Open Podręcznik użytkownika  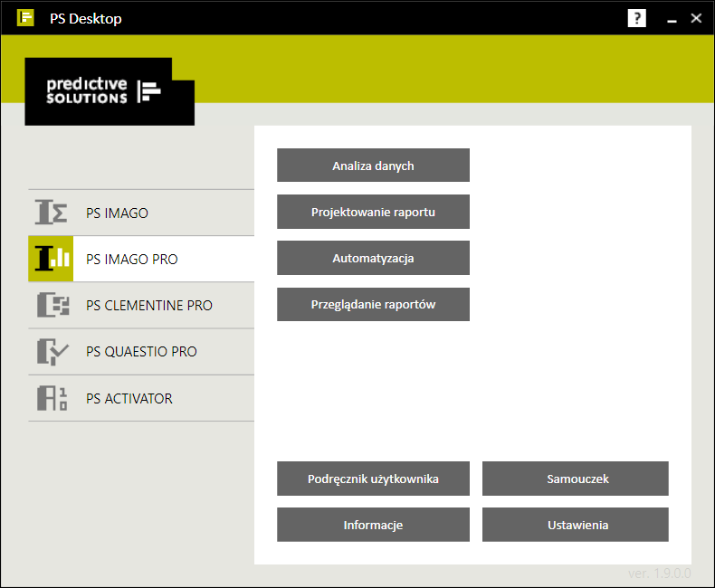[373, 479]
